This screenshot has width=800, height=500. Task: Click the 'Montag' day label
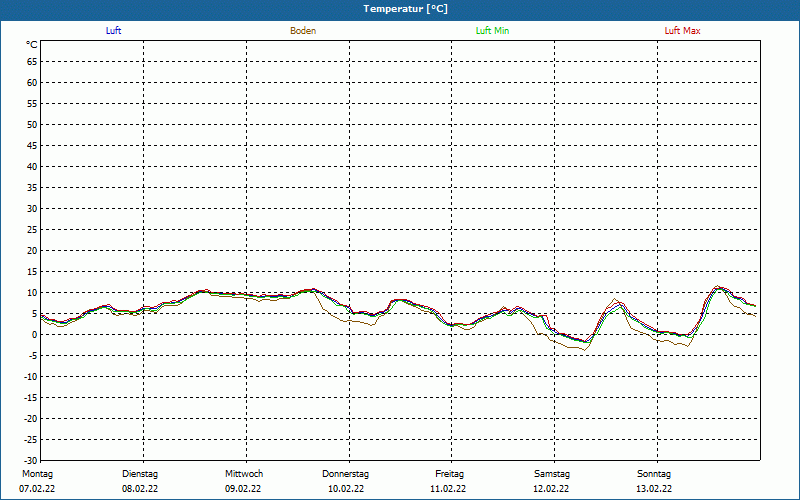tap(37, 474)
